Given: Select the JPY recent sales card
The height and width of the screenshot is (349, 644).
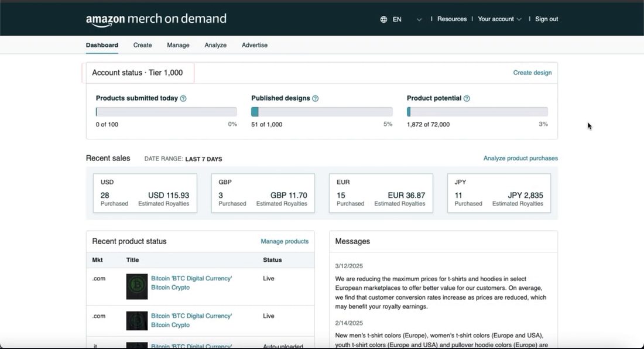Looking at the screenshot, I should point(499,193).
